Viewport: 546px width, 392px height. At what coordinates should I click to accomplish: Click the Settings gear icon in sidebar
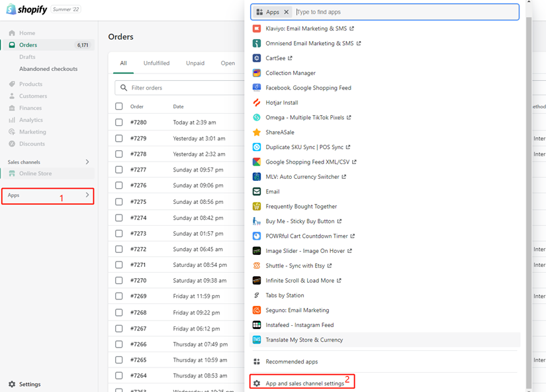(12, 384)
